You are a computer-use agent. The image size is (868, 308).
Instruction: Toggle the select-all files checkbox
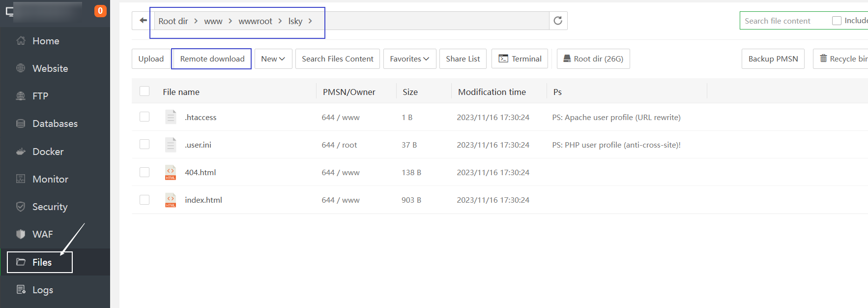point(145,91)
